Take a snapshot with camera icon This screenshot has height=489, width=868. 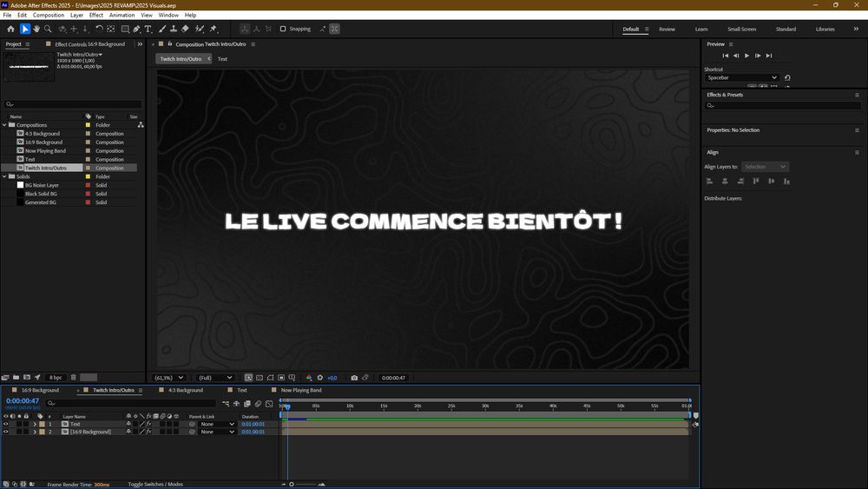(x=354, y=378)
